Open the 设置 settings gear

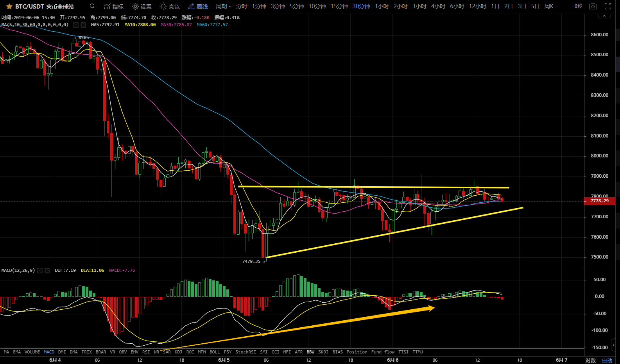click(142, 6)
